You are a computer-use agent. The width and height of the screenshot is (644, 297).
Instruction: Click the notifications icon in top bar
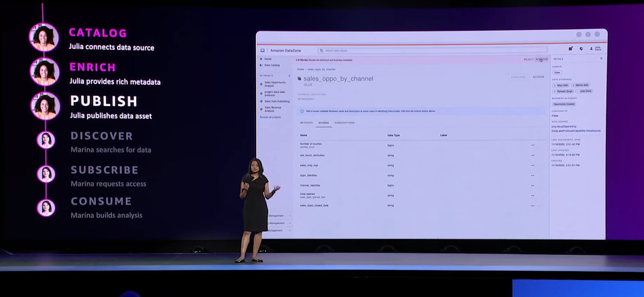pyautogui.click(x=571, y=49)
